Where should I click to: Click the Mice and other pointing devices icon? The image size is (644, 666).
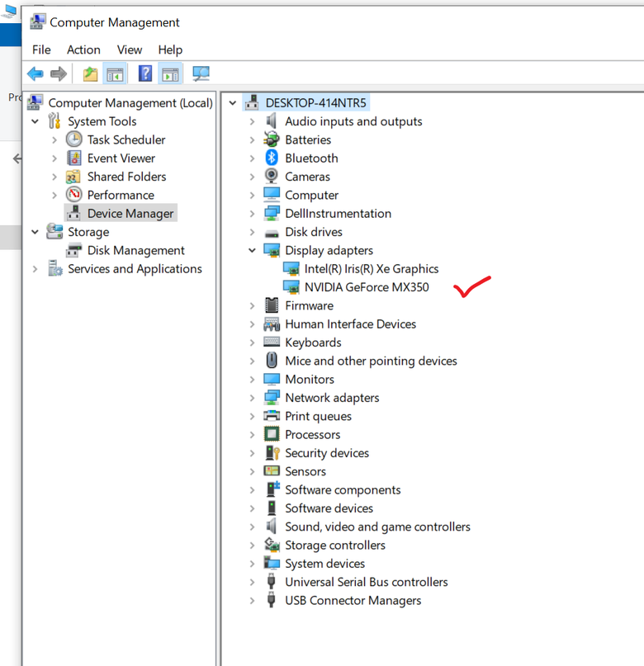click(x=272, y=361)
